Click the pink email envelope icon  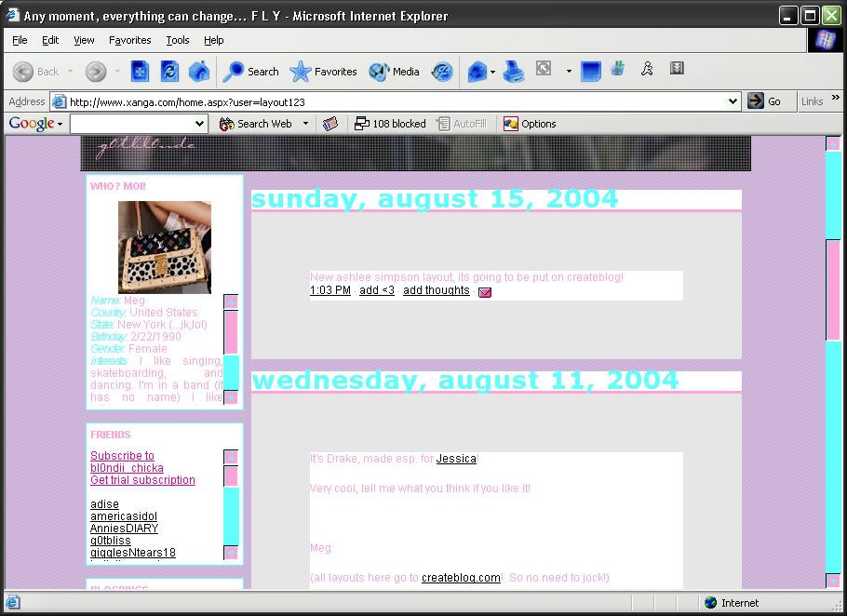click(x=485, y=292)
